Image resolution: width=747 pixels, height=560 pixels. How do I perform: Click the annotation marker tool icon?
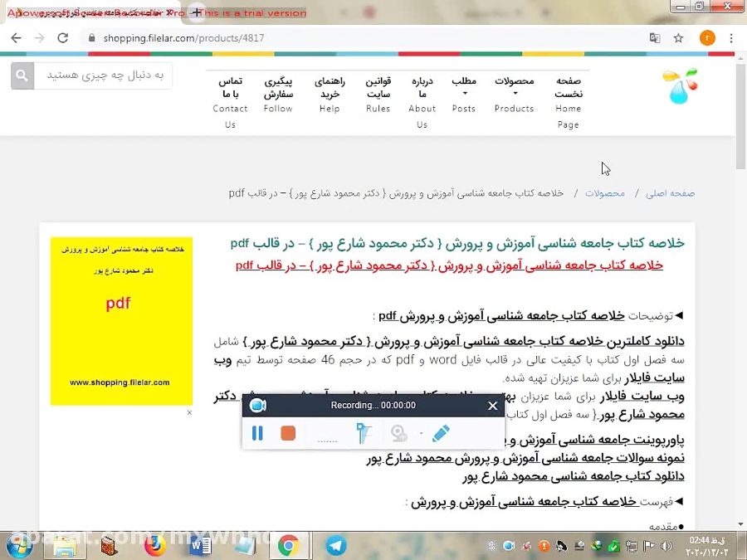pyautogui.click(x=363, y=432)
